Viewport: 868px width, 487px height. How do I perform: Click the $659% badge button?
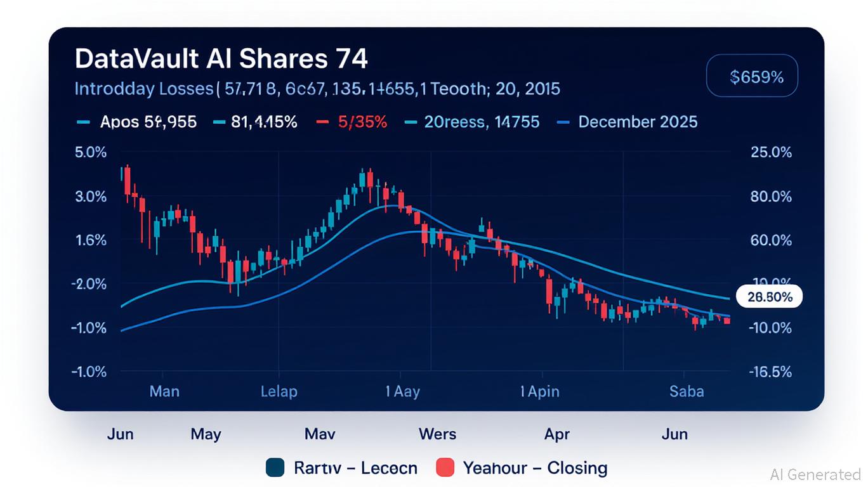tap(752, 77)
